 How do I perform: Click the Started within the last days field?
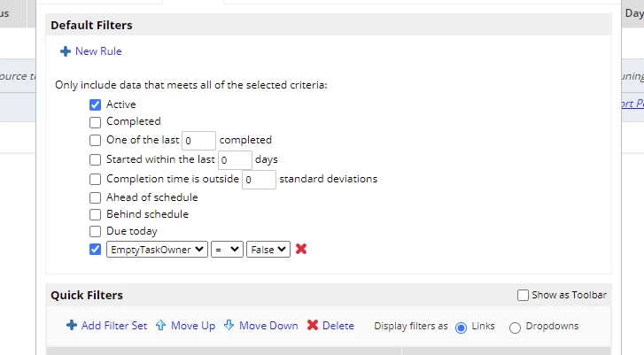click(x=235, y=160)
